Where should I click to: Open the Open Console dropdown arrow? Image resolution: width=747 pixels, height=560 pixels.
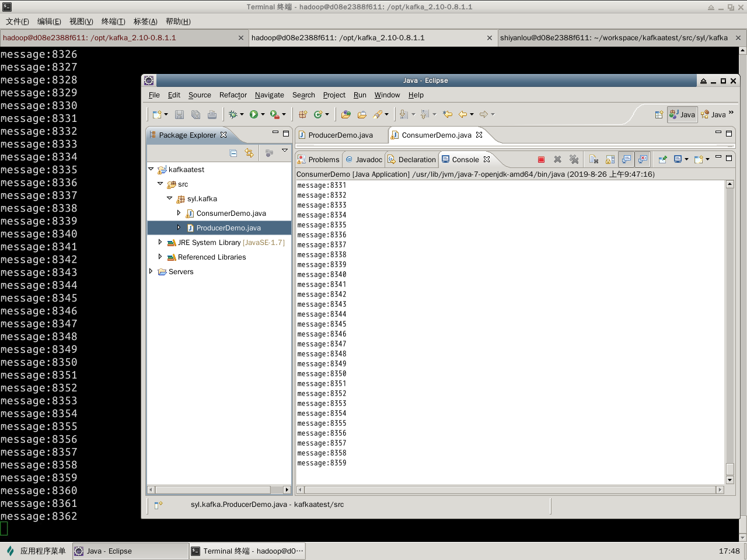pos(708,159)
